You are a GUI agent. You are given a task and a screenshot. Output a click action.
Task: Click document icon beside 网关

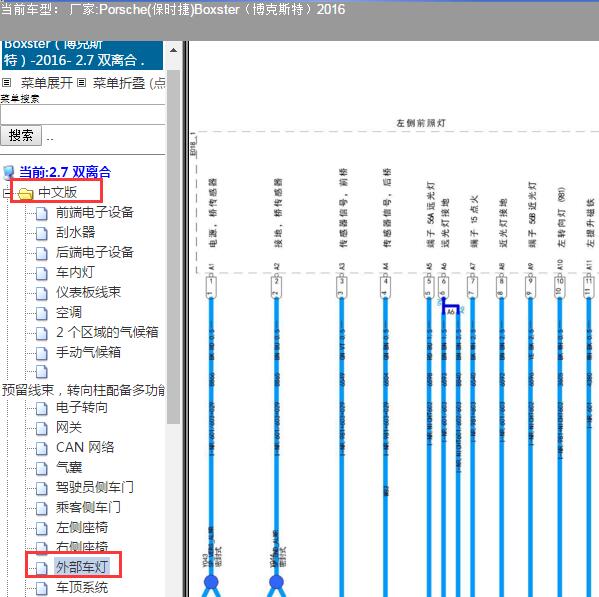point(42,428)
